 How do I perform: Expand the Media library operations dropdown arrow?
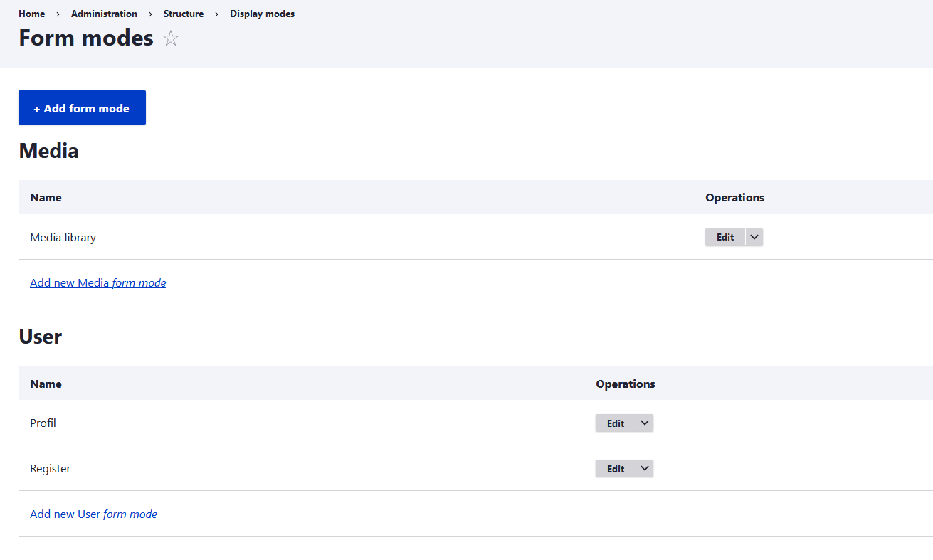point(754,237)
